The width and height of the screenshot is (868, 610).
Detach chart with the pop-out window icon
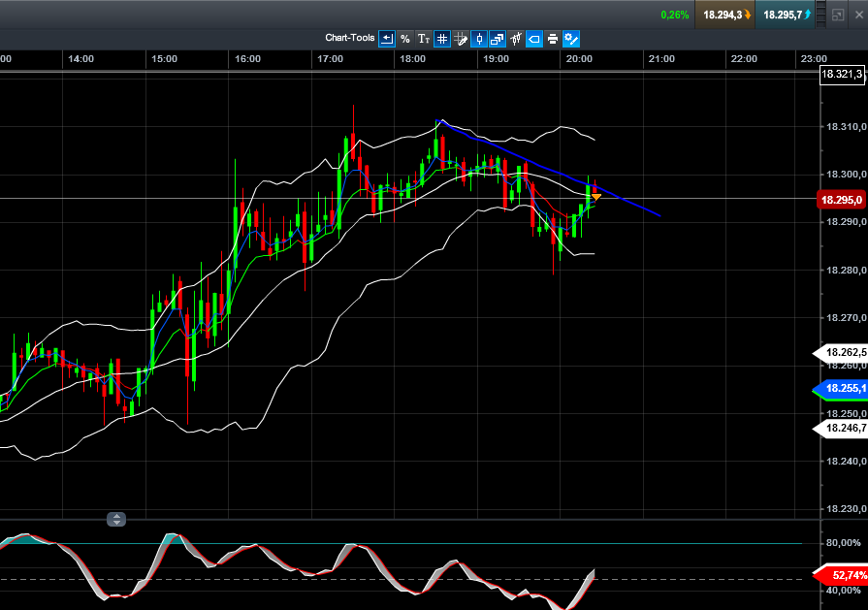(838, 16)
